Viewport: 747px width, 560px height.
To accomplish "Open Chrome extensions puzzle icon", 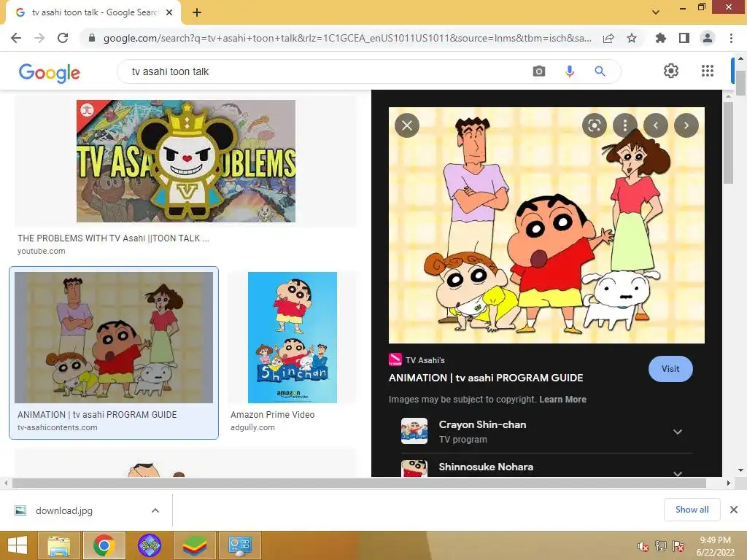I will [661, 38].
